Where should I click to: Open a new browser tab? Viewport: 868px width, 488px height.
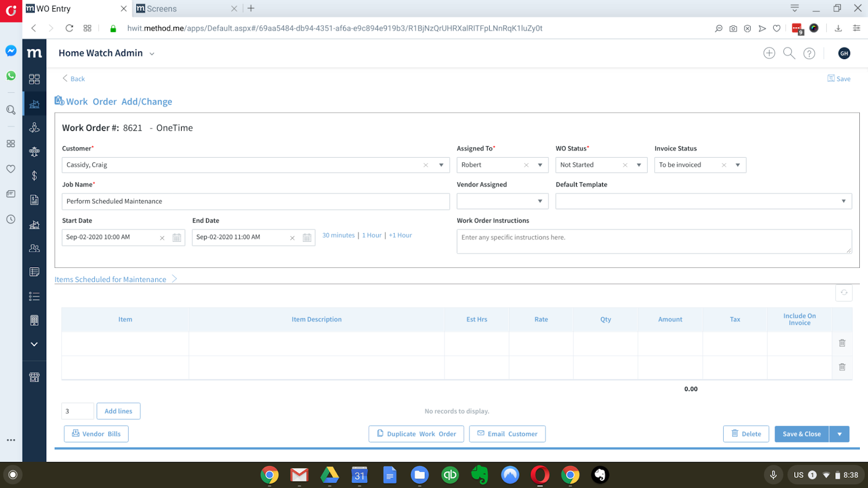(251, 8)
